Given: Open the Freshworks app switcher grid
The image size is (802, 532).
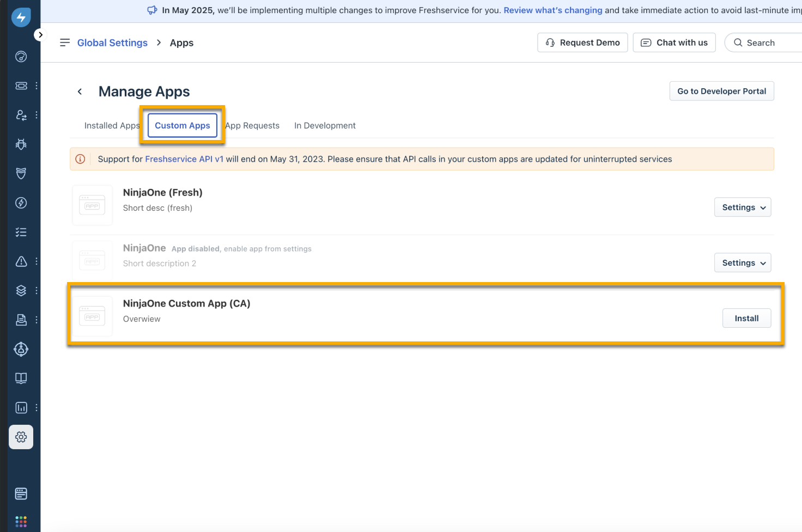Looking at the screenshot, I should (x=21, y=521).
